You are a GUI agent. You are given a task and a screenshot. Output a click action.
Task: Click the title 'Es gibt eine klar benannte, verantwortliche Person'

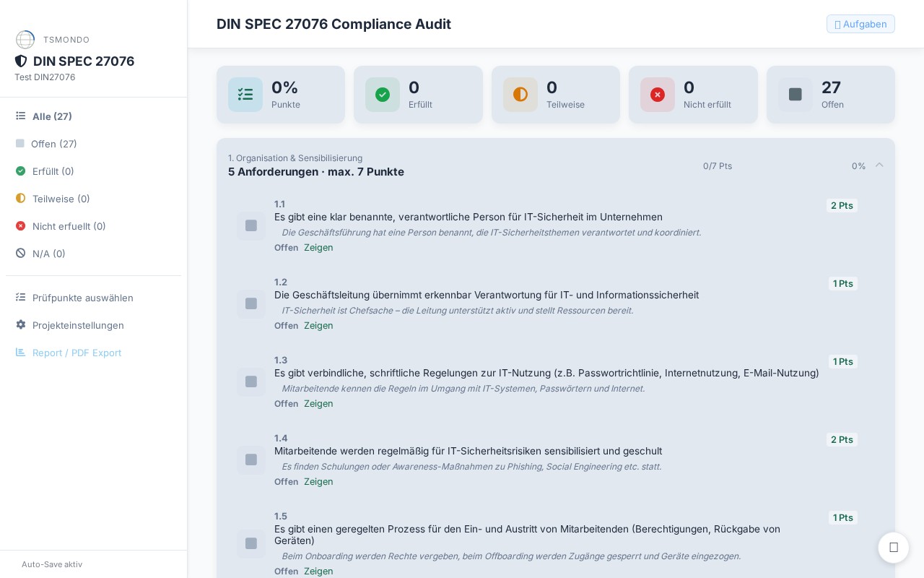[x=468, y=217]
